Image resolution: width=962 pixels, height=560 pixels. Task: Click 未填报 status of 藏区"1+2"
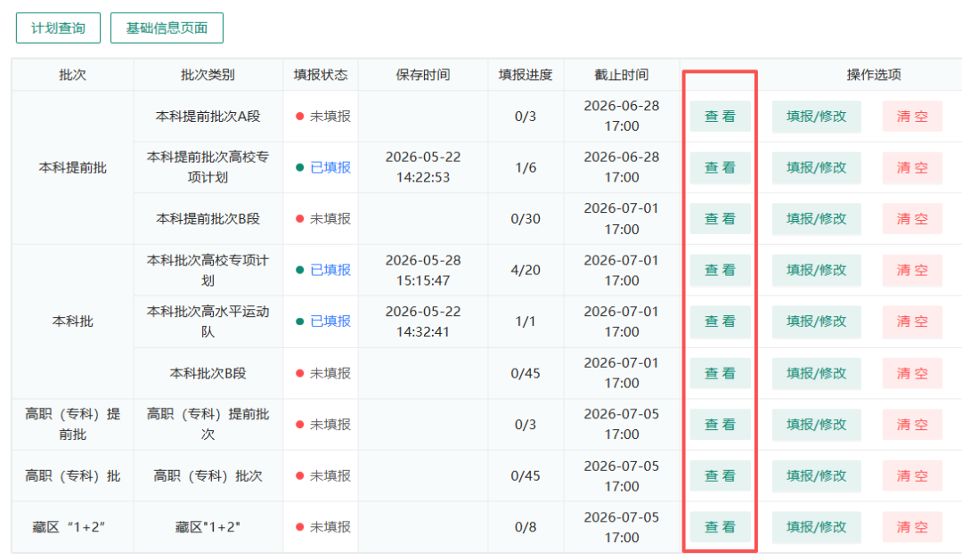click(330, 527)
